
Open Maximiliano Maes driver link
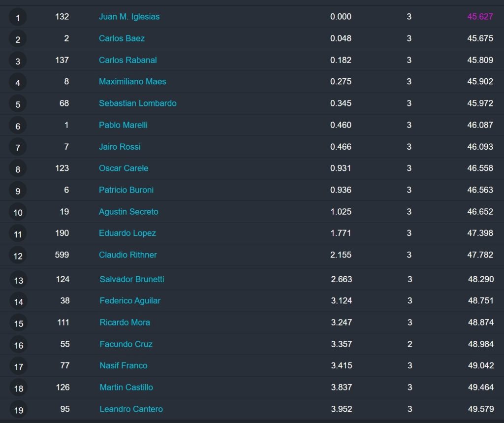132,82
